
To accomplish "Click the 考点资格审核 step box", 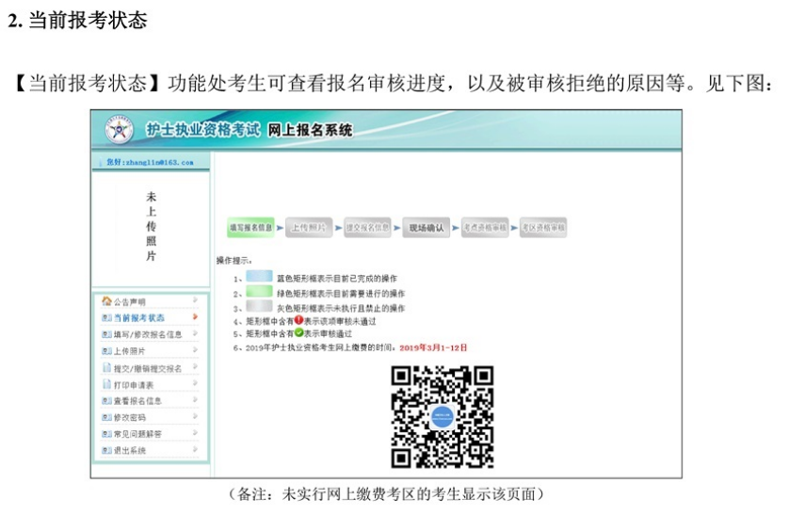I will 485,228.
